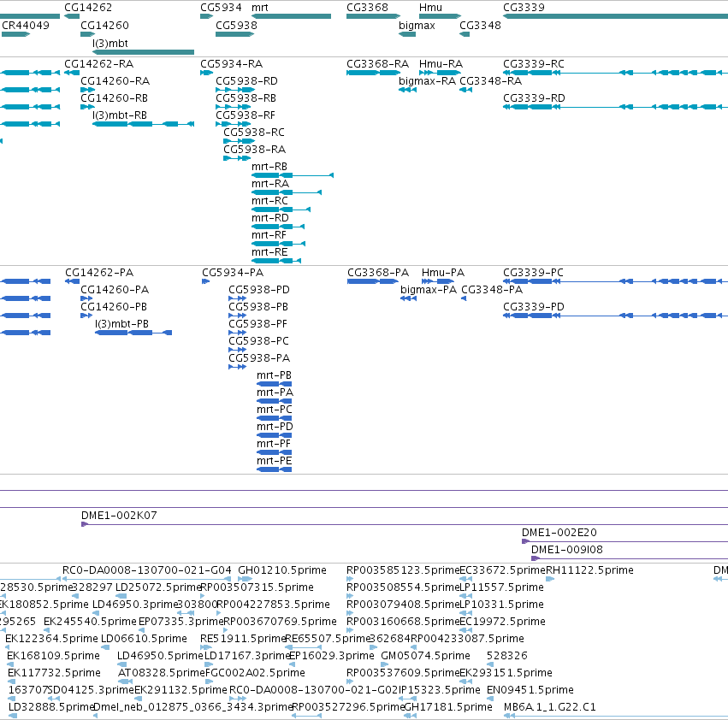This screenshot has height=720, width=728.
Task: Select the CG3339 gene span
Action: pos(616,16)
